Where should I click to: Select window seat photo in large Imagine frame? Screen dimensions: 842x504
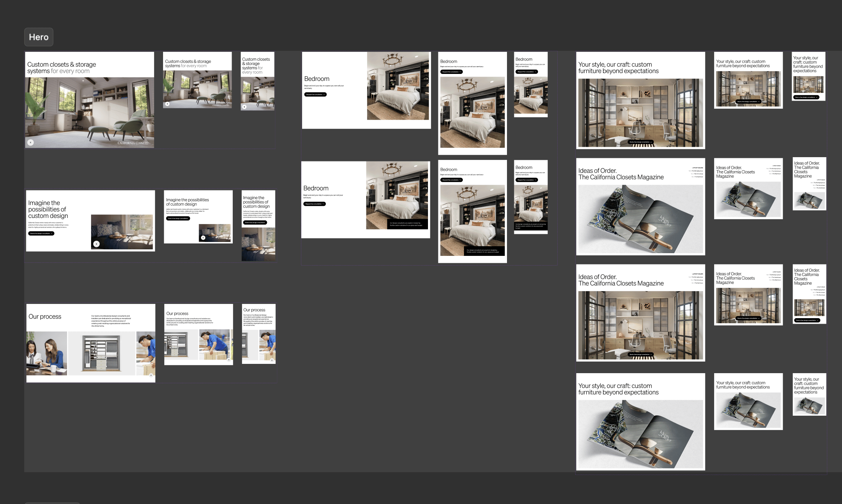122,232
